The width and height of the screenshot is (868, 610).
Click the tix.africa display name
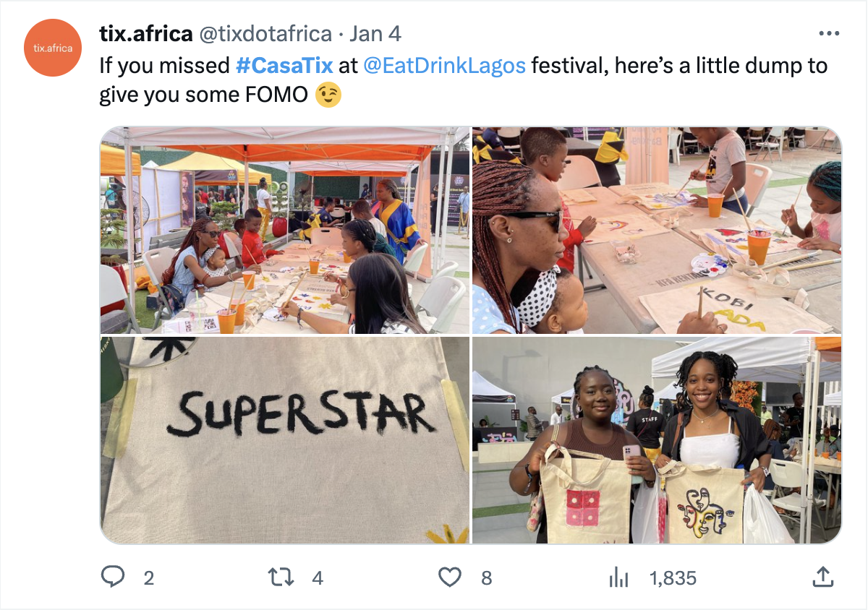[x=146, y=33]
